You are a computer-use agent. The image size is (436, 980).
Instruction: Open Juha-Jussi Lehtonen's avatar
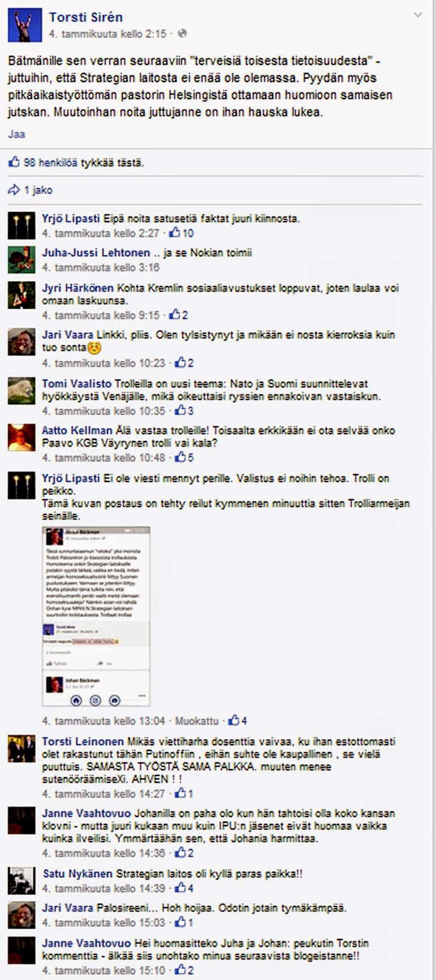[21, 260]
